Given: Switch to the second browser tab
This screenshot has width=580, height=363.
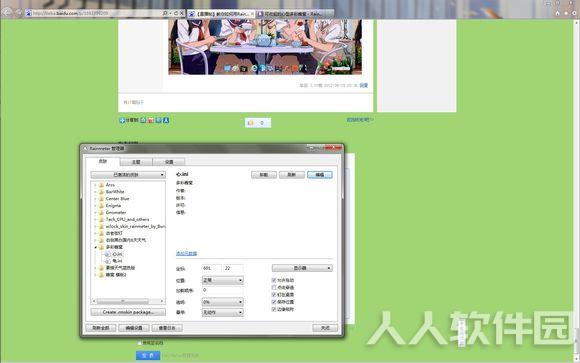Looking at the screenshot, I should point(295,14).
